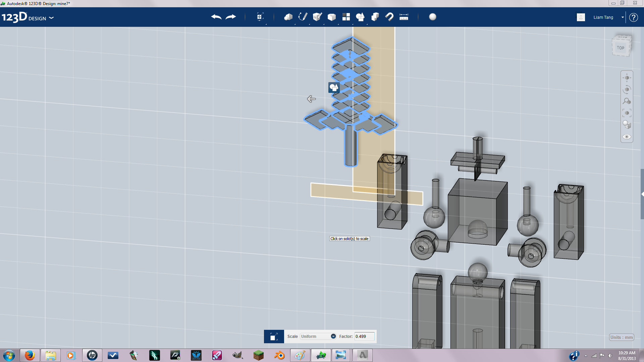Open the Help question mark

[x=633, y=17]
